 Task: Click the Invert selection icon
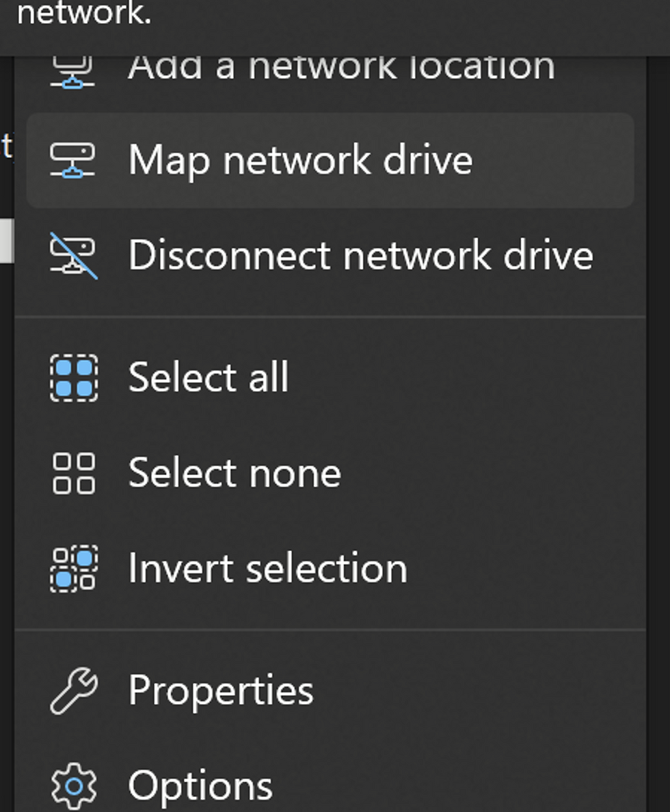[x=73, y=568]
